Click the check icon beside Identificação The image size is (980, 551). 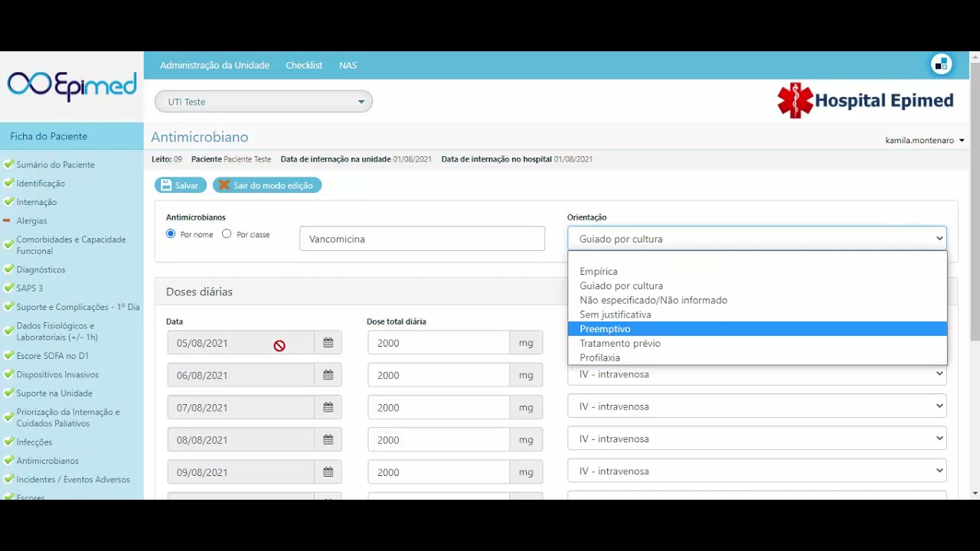[8, 183]
